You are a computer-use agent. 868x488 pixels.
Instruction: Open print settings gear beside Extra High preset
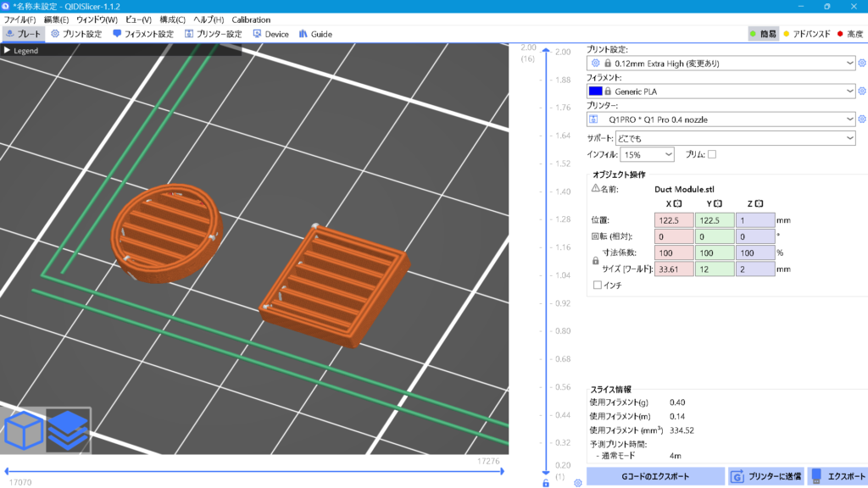(x=862, y=63)
